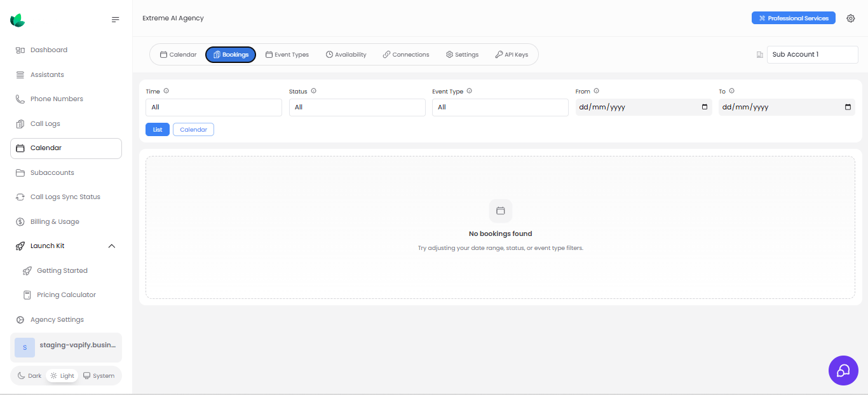Screen dimensions: 868x395
Task: Switch theme to Dark
Action: [29, 376]
